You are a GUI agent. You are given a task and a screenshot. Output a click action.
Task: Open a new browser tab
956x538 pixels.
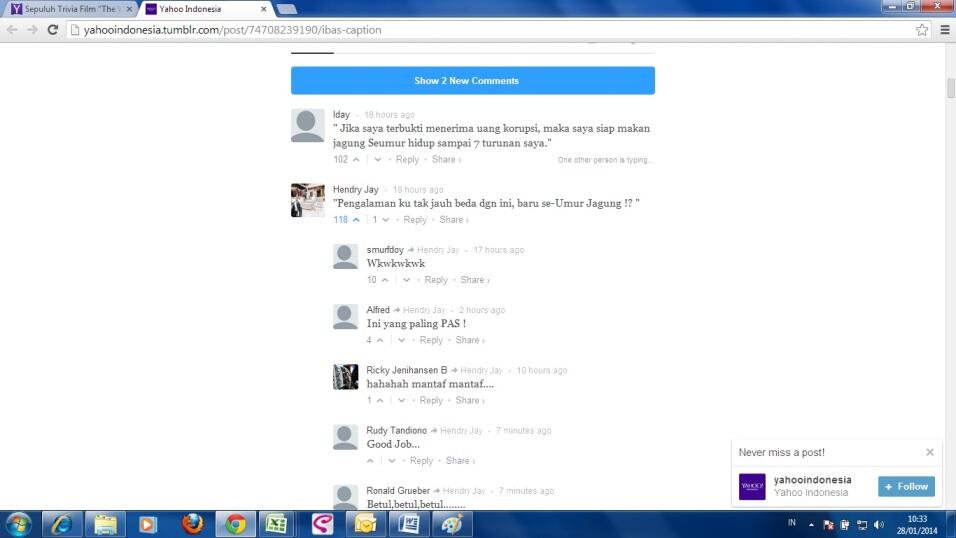point(287,9)
